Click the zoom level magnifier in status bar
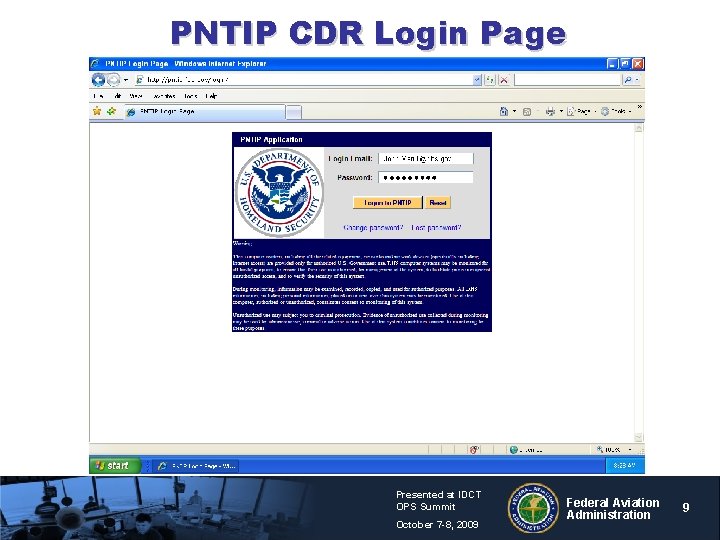Image resolution: width=720 pixels, height=540 pixels. click(x=600, y=449)
